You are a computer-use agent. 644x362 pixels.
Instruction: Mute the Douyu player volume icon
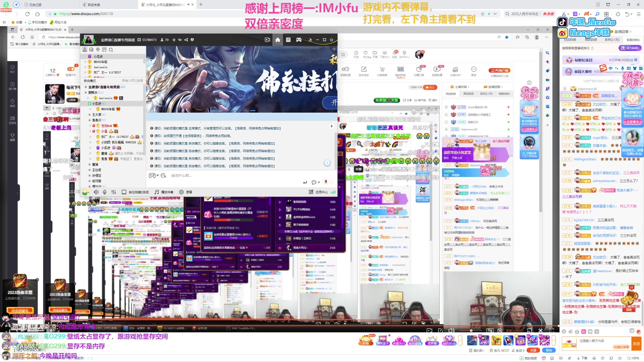coord(451,330)
